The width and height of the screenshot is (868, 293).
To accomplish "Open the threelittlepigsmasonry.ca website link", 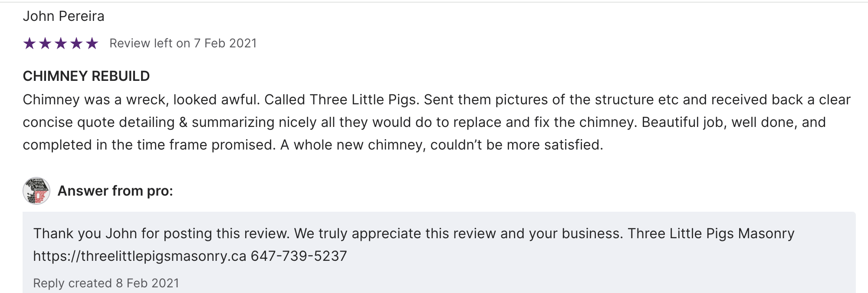I will (x=140, y=256).
